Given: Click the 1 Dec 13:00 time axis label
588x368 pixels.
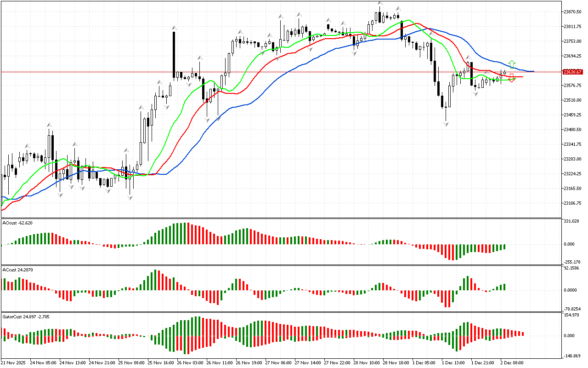Looking at the screenshot, I should 452,362.
